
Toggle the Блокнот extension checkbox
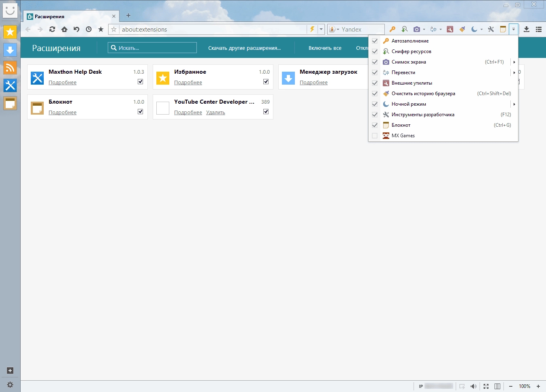point(141,111)
